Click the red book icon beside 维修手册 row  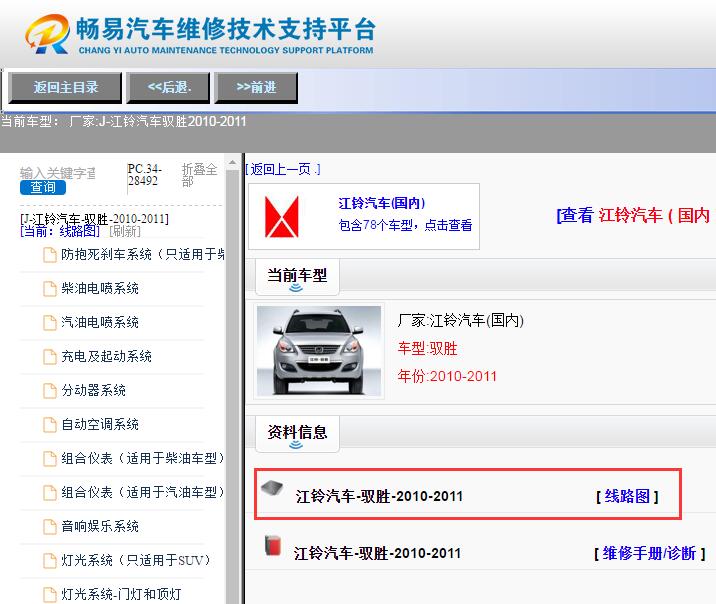pyautogui.click(x=273, y=546)
